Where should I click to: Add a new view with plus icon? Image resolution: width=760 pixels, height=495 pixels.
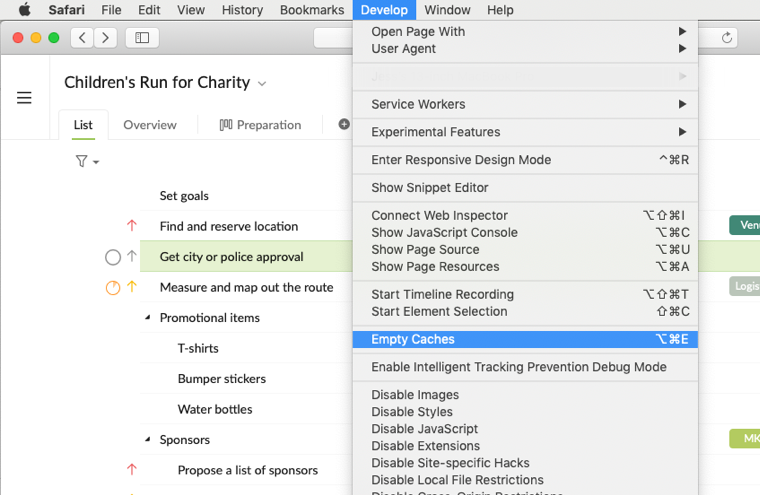[344, 124]
